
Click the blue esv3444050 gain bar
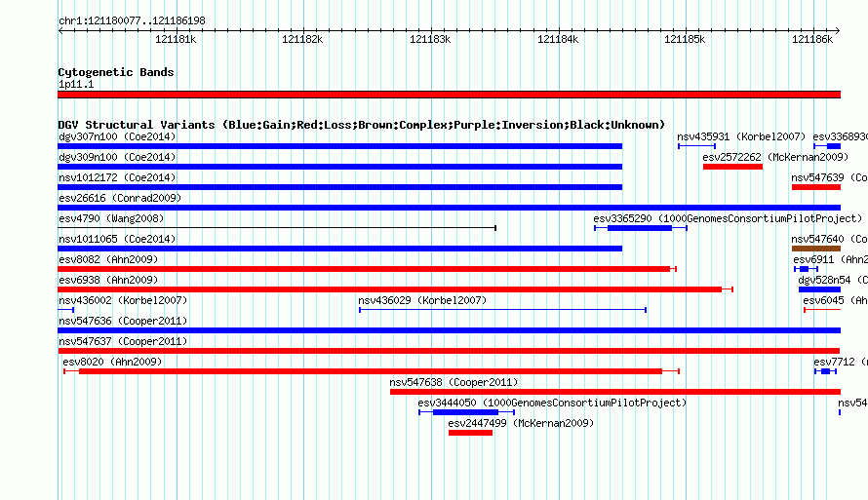point(465,412)
